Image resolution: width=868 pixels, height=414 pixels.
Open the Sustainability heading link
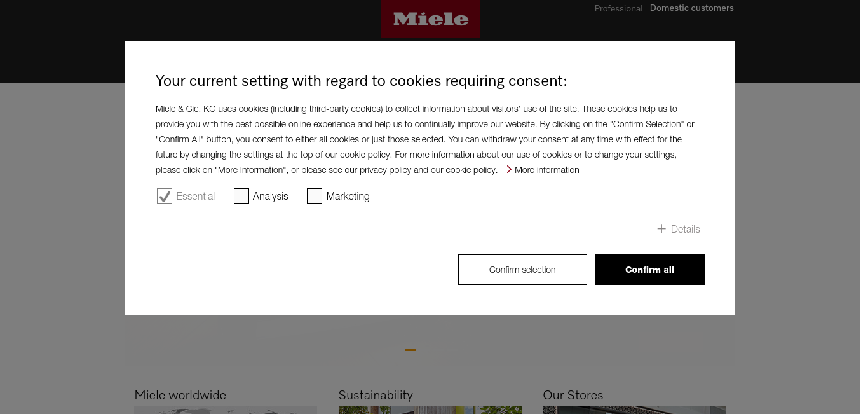pyautogui.click(x=376, y=395)
